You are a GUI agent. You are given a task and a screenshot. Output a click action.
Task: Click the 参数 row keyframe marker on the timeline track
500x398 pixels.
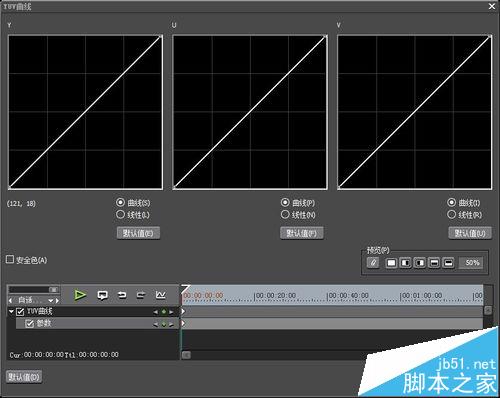click(x=183, y=323)
